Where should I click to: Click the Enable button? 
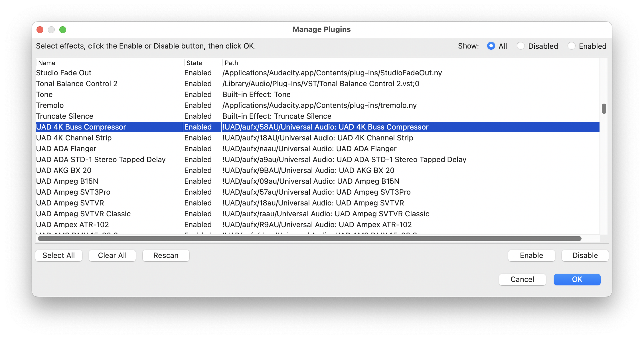coord(531,255)
